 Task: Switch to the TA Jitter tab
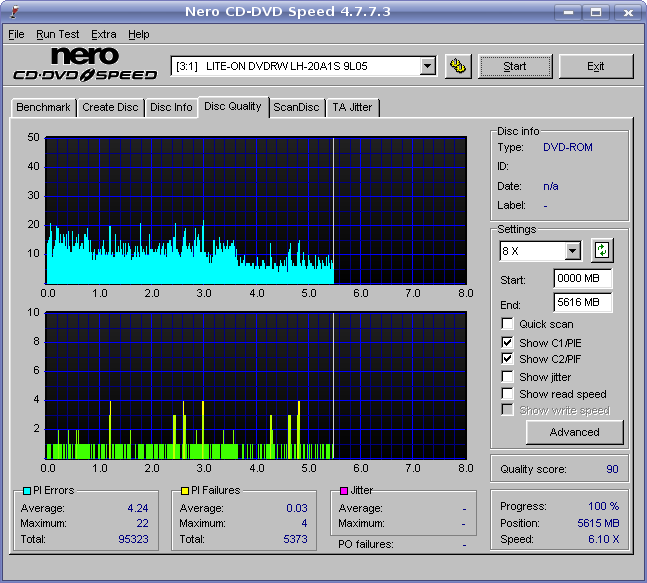pyautogui.click(x=353, y=107)
